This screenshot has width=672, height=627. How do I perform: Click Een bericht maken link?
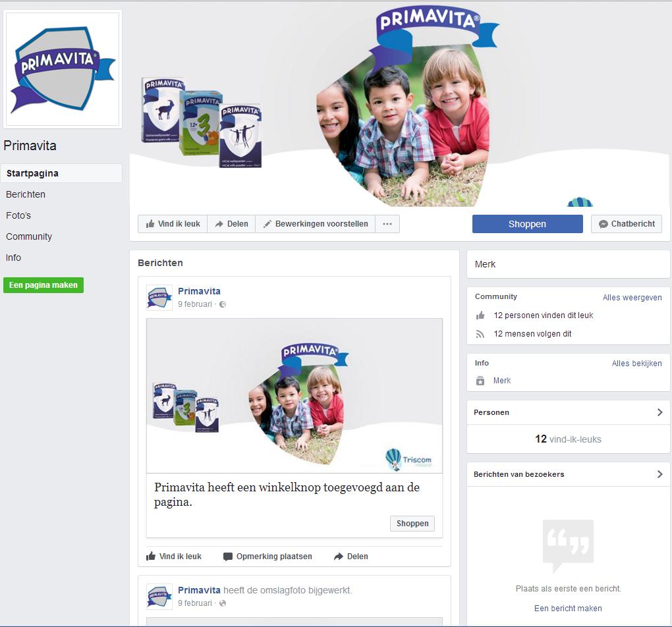(x=568, y=608)
